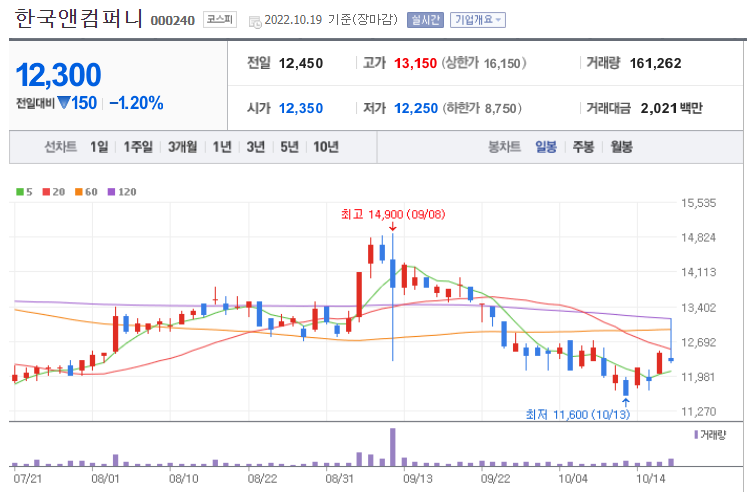Viewport: 747px width, 492px height.
Task: Click the orange 60-day moving average swatch
Action: point(79,192)
